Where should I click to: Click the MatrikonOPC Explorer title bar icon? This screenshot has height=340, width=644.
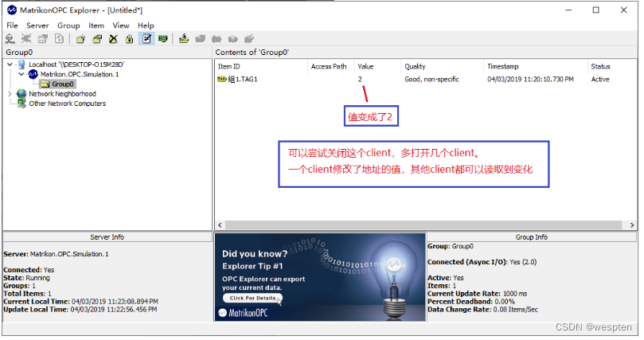tap(12, 10)
